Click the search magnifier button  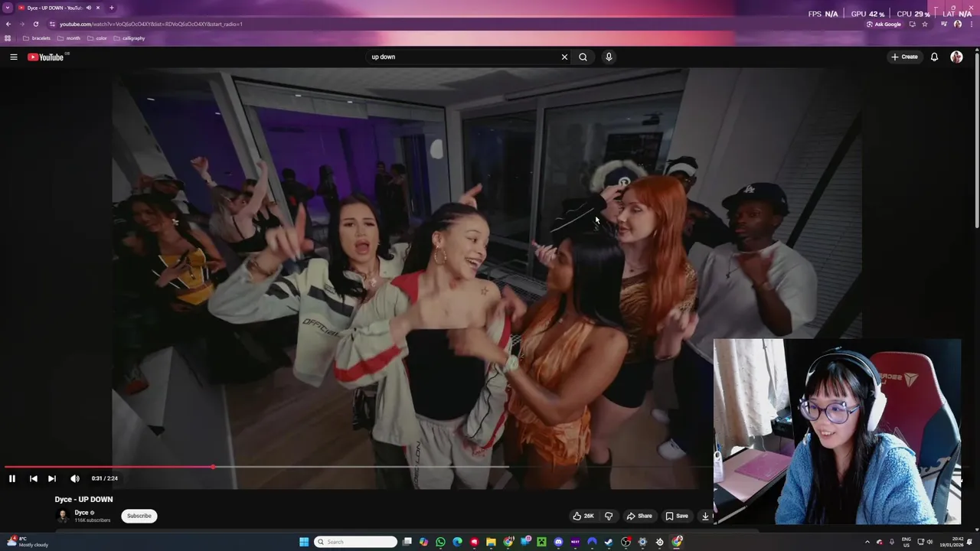583,57
